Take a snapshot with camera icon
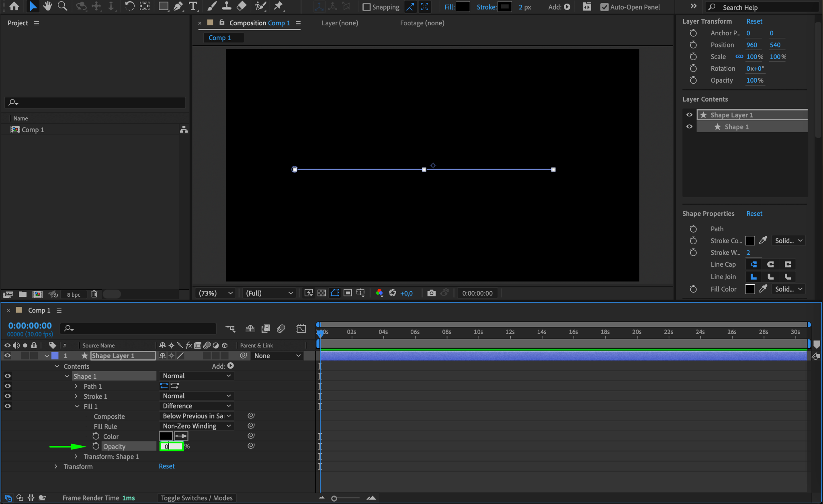The width and height of the screenshot is (823, 504). tap(431, 293)
